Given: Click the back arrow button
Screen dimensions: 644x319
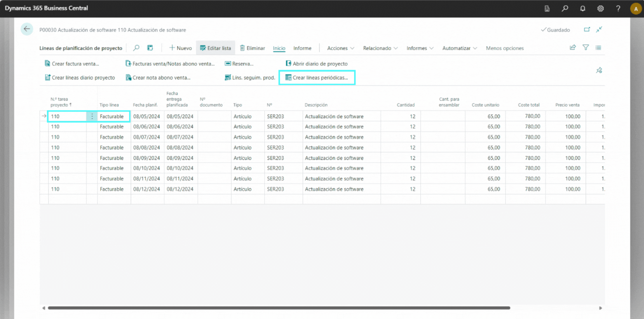Looking at the screenshot, I should (x=27, y=29).
